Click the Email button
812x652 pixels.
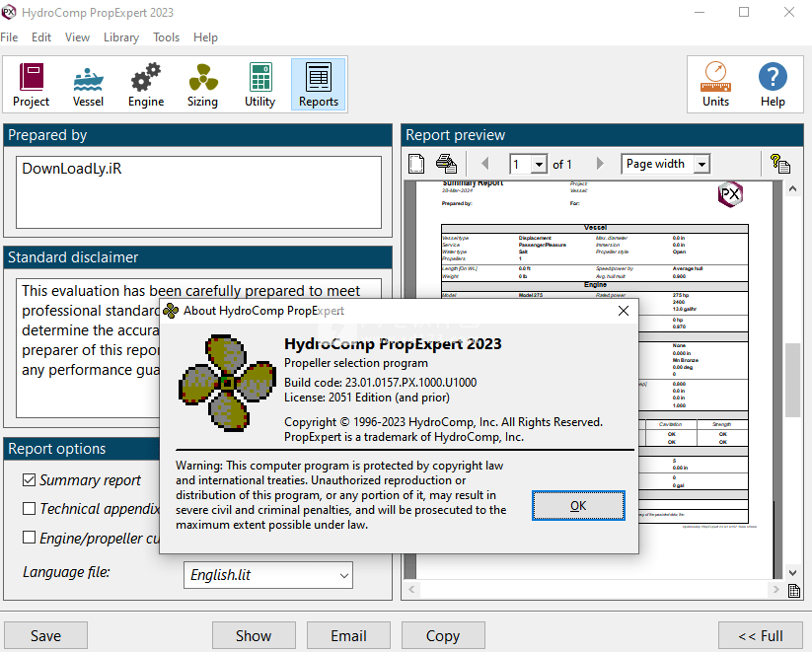tap(348, 636)
